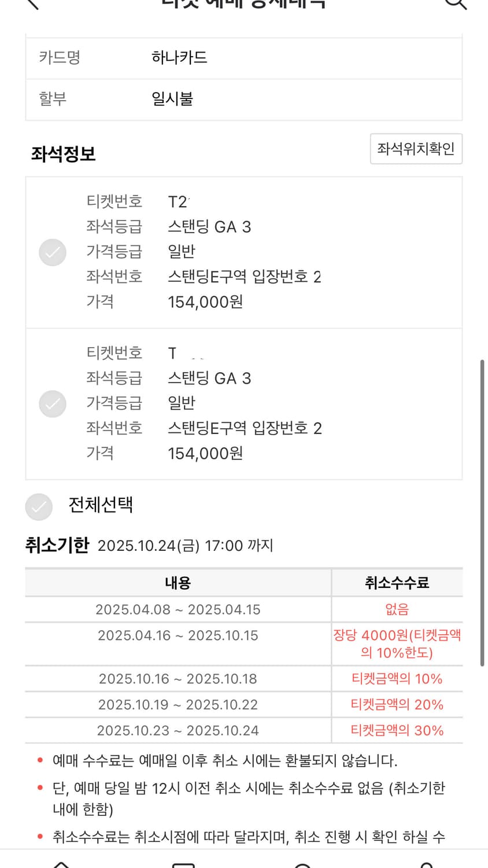
Task: Check the second ticket's round checkbox
Action: click(x=53, y=404)
